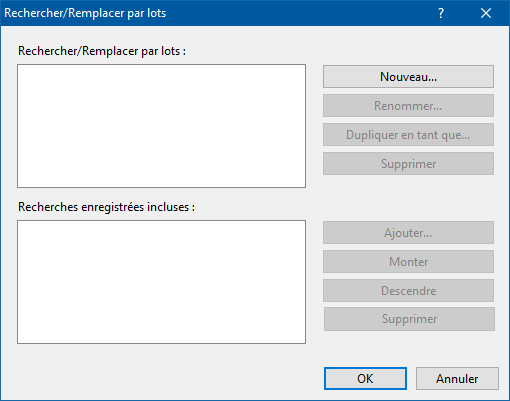Choose Dupliquer en tant que...

coord(408,135)
